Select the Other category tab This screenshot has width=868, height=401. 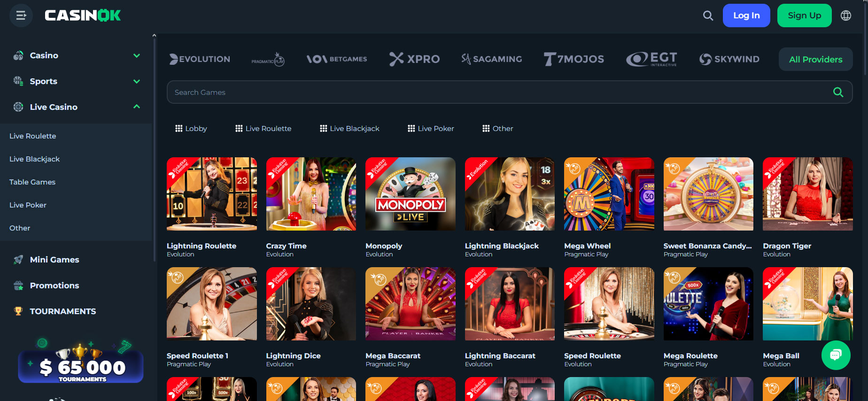[x=498, y=128]
